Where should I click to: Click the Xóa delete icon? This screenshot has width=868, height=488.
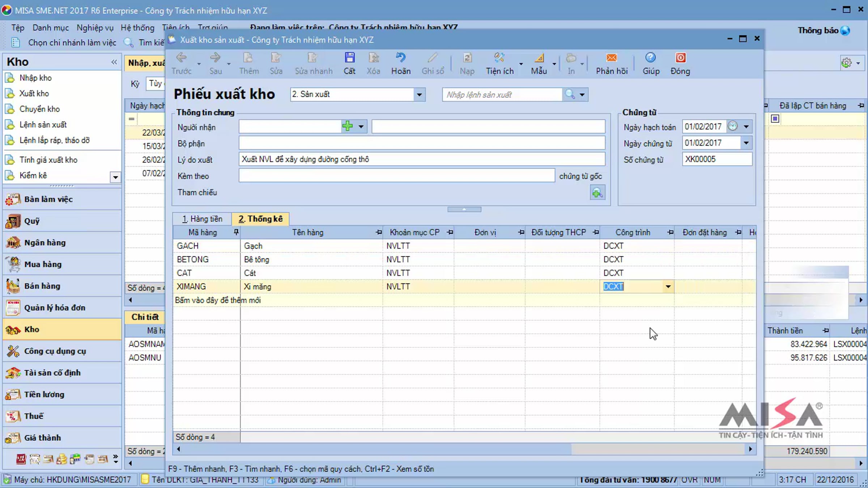click(x=373, y=58)
